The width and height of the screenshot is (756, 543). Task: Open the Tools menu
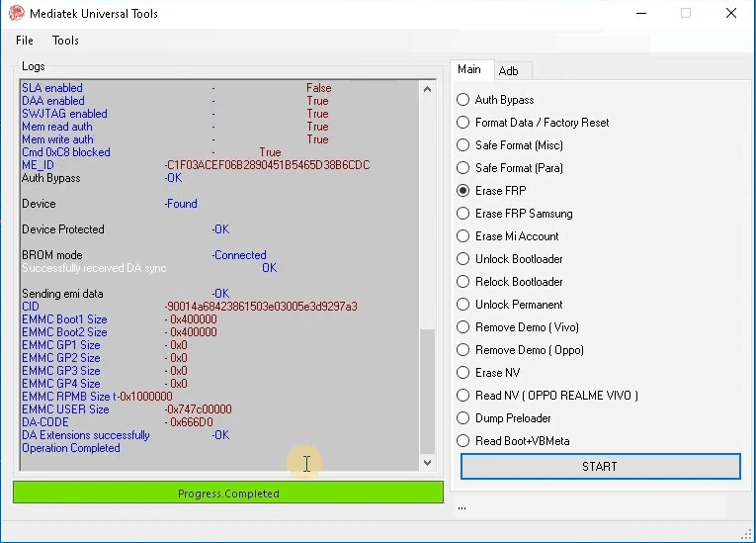65,41
